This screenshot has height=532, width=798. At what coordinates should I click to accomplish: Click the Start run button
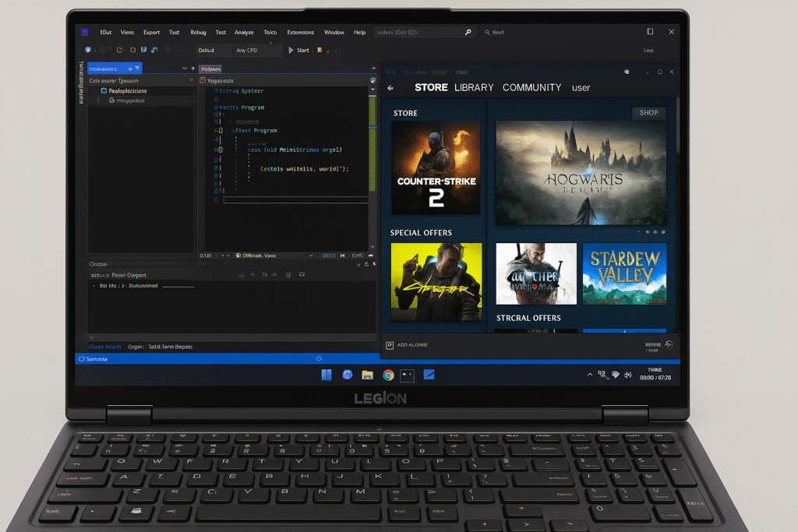click(x=298, y=51)
